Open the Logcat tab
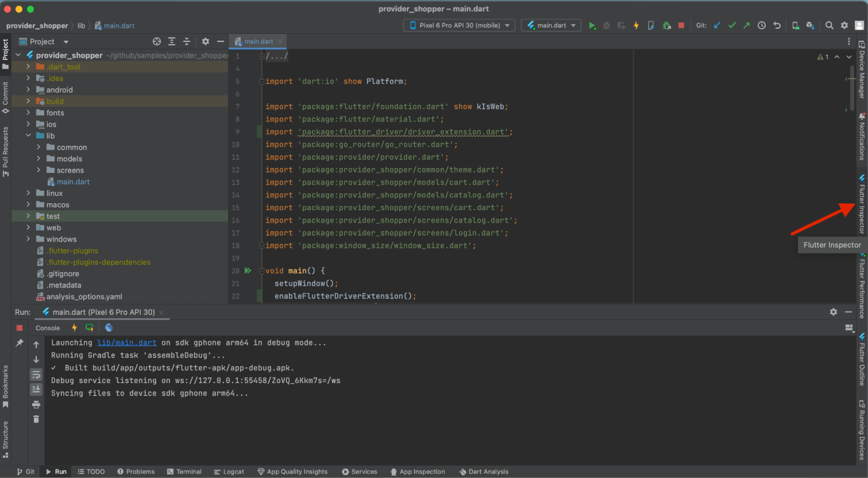The height and width of the screenshot is (478, 868). pos(229,471)
